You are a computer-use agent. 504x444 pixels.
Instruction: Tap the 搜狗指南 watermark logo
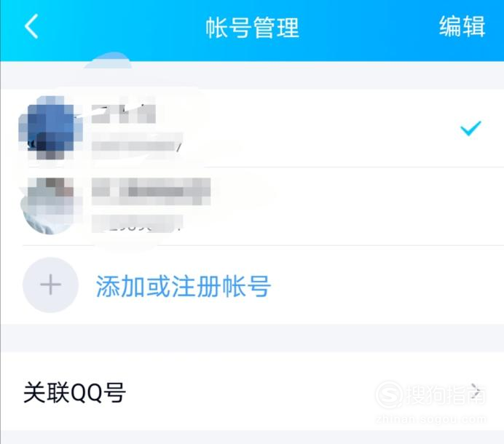tap(430, 395)
